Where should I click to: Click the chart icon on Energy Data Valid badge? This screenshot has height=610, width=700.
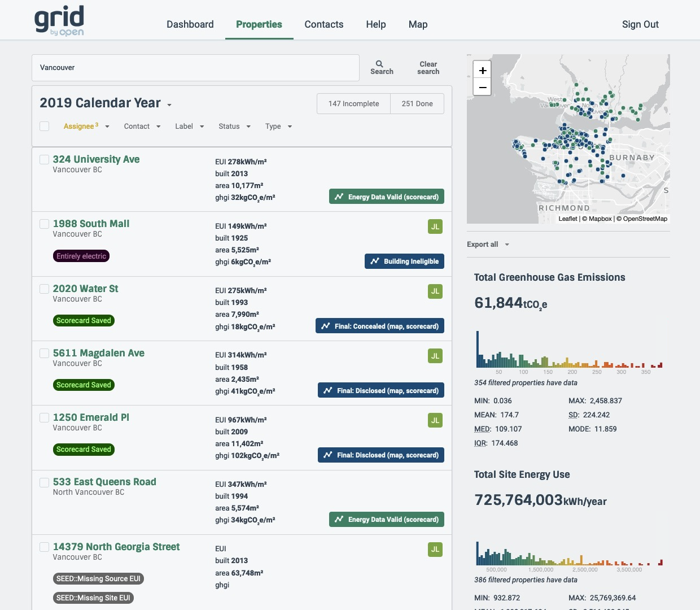339,197
